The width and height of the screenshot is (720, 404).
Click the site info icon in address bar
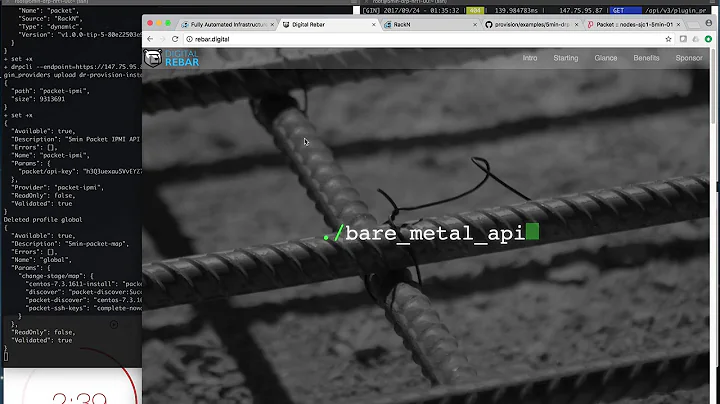pos(189,39)
